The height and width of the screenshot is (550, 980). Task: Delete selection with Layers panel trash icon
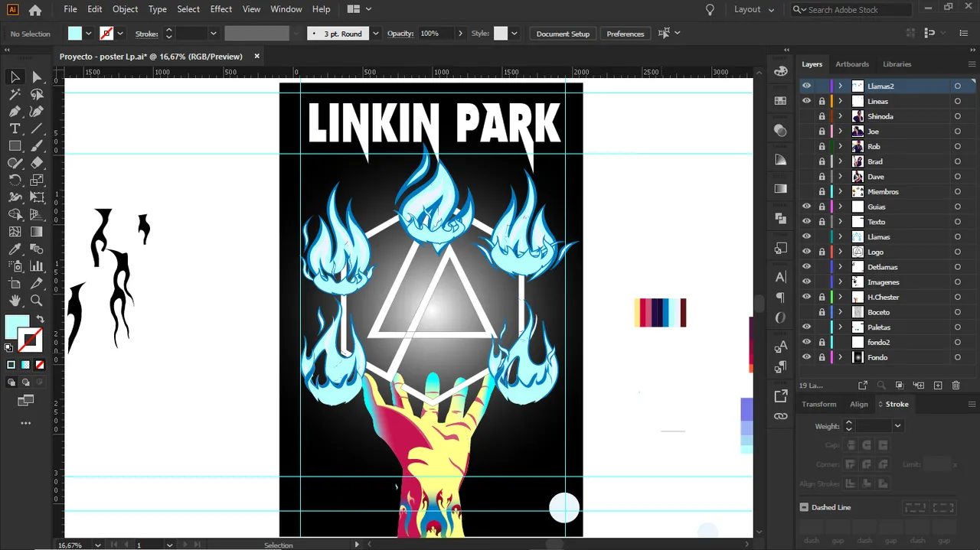pos(955,386)
